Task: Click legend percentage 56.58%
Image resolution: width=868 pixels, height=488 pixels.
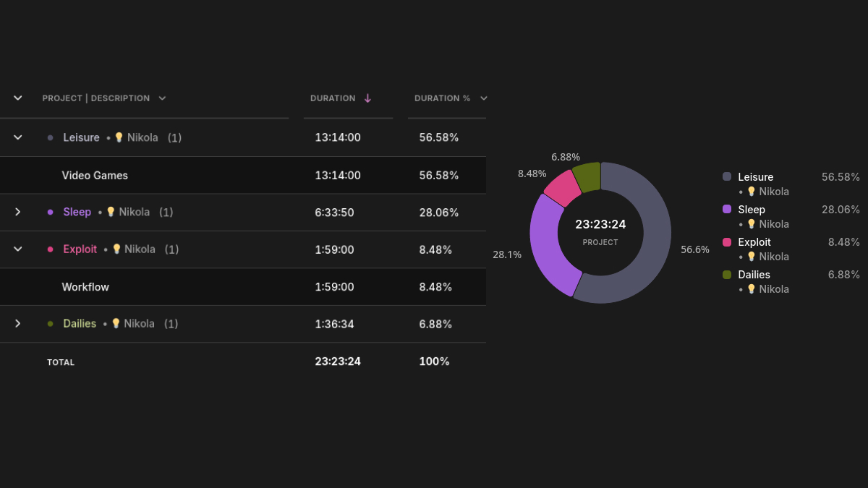Action: click(841, 176)
